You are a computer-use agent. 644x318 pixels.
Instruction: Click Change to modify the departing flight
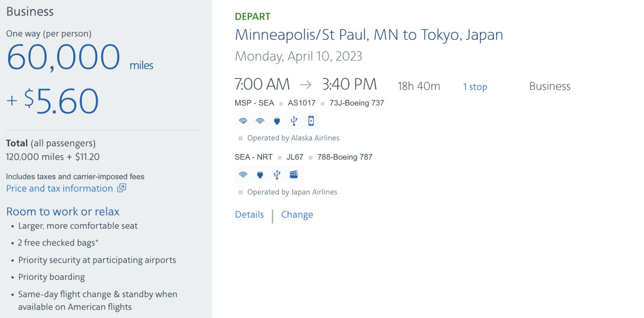(x=297, y=215)
